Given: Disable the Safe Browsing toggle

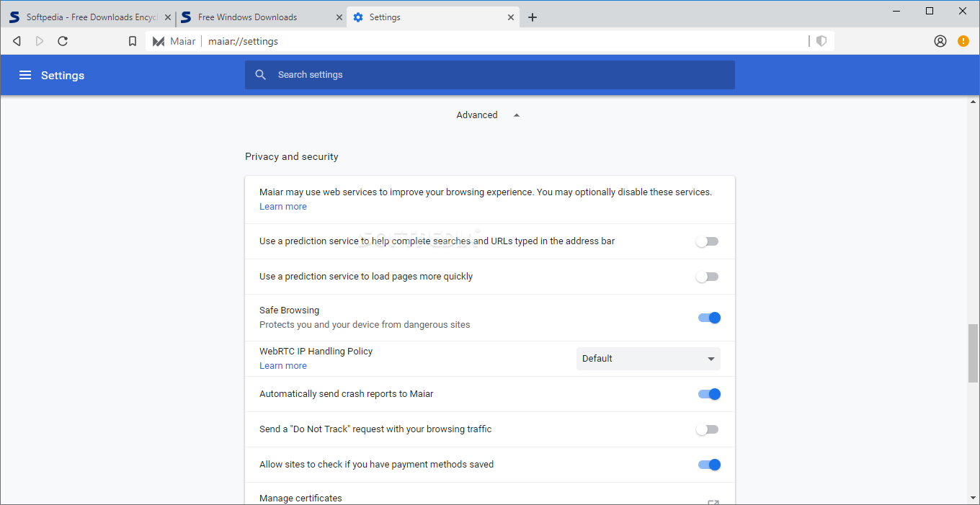Looking at the screenshot, I should point(709,318).
